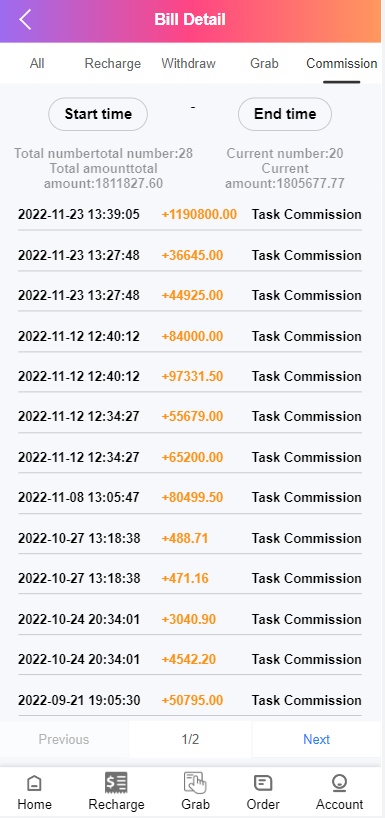Pick an End time filter

coord(285,114)
